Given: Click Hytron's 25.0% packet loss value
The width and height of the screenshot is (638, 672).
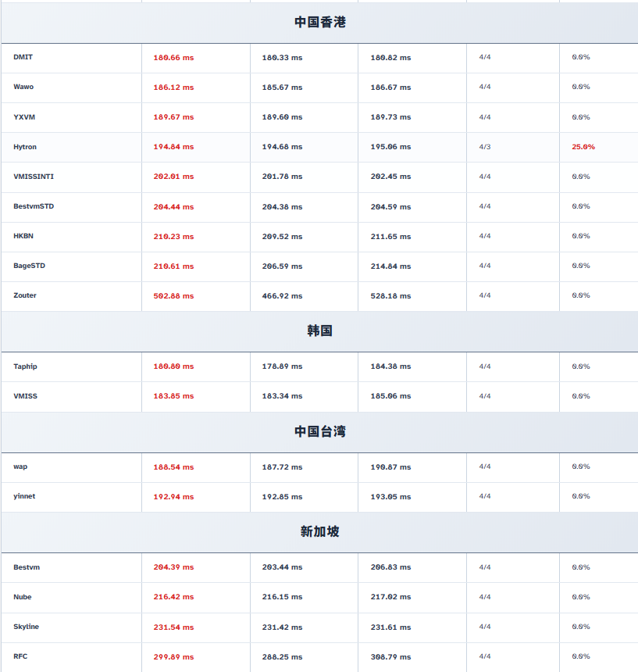Looking at the screenshot, I should tap(583, 147).
